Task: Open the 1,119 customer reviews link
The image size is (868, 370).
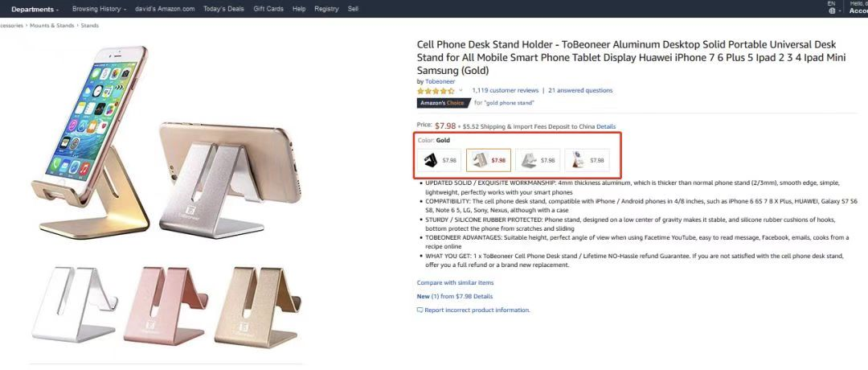Action: [506, 91]
